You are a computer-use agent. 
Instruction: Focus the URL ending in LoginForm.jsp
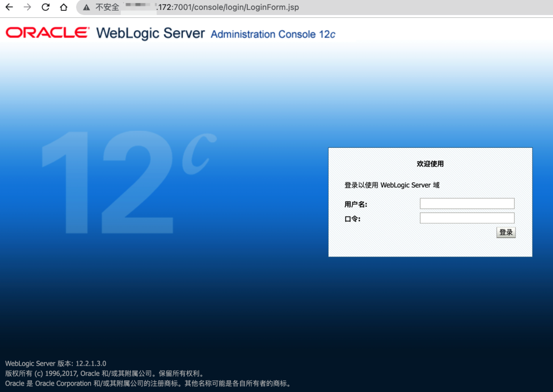[x=228, y=7]
